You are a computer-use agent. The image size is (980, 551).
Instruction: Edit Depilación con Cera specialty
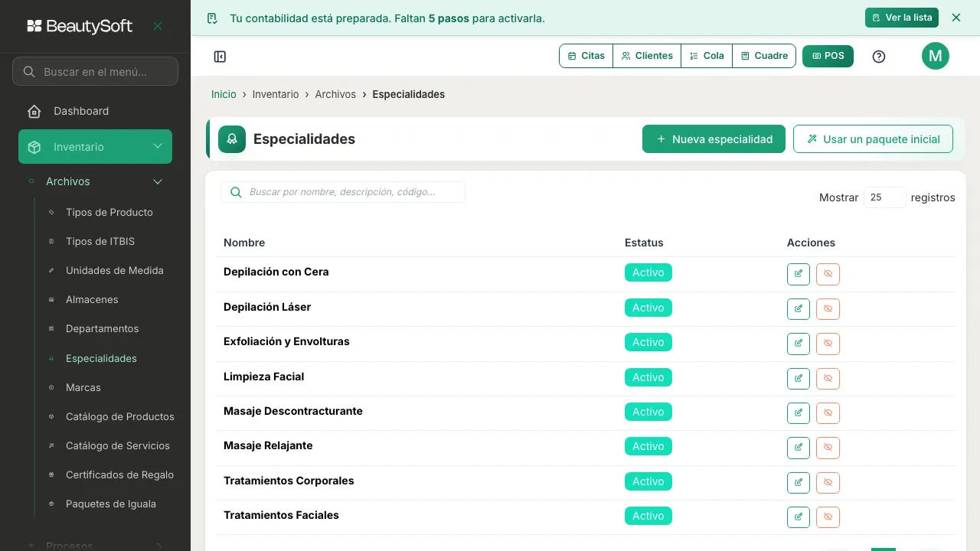[799, 274]
